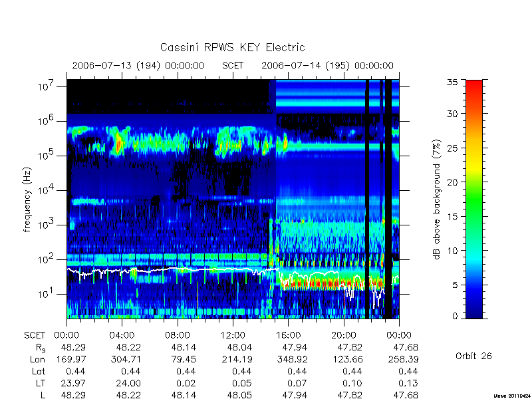Click the Rs value "48.04"
Image resolution: width=532 pixels, height=399 pixels.
(x=239, y=347)
